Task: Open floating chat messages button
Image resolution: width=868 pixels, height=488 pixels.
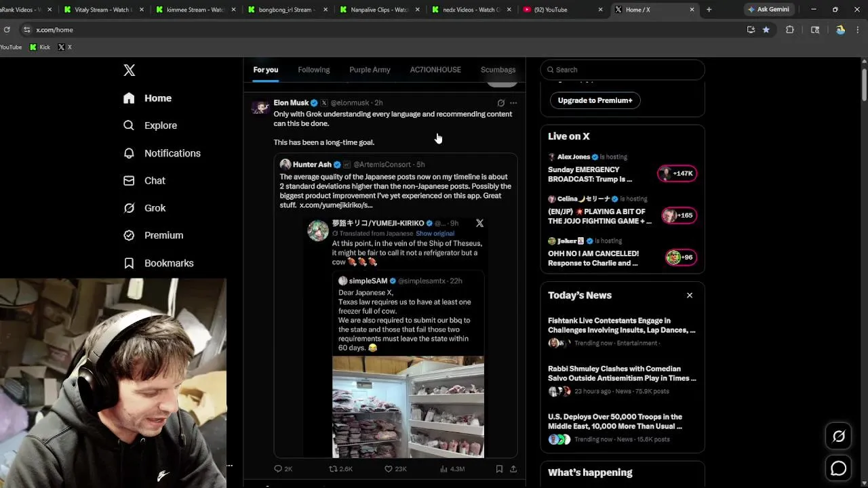Action: [x=839, y=468]
